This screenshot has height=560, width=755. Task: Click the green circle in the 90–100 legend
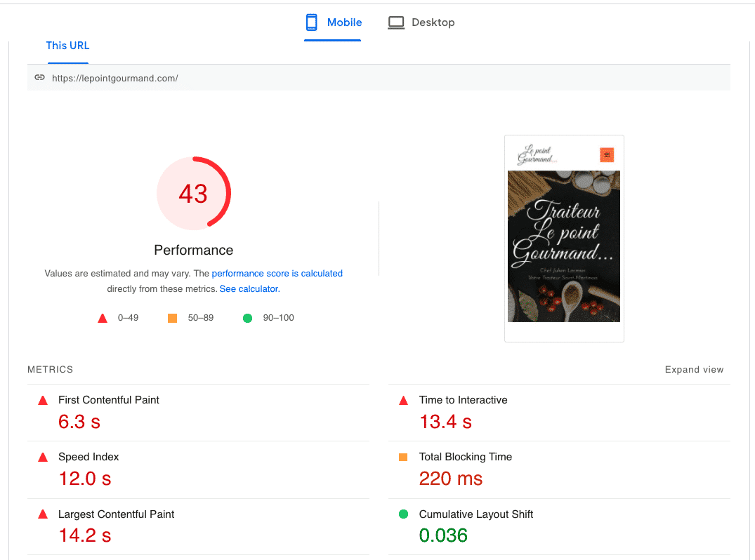[x=247, y=317]
